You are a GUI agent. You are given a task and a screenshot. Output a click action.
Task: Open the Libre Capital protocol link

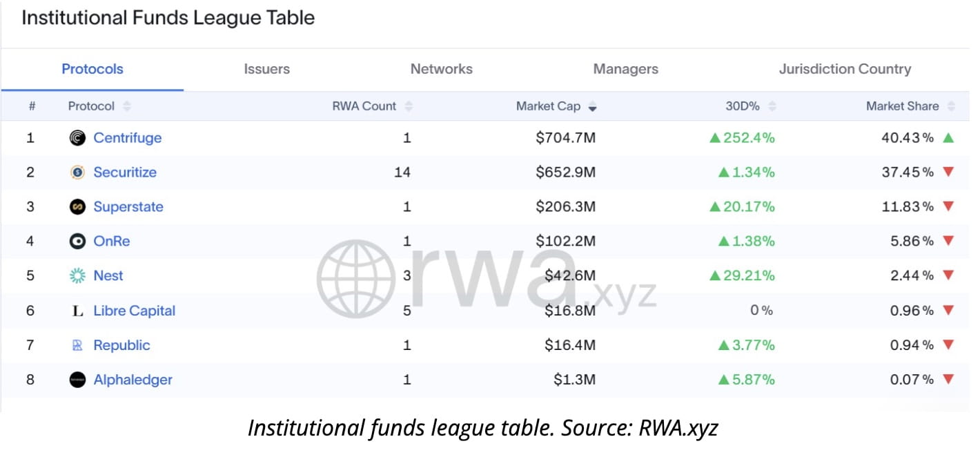(134, 311)
